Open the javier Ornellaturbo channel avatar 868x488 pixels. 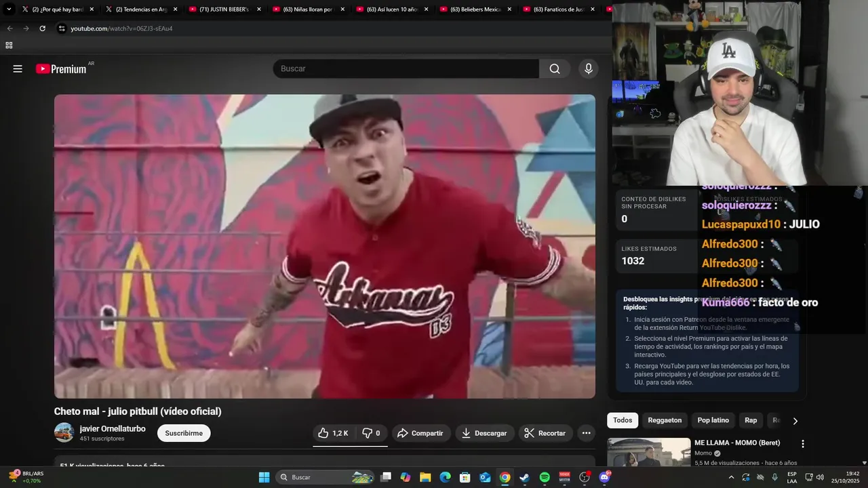coord(64,432)
